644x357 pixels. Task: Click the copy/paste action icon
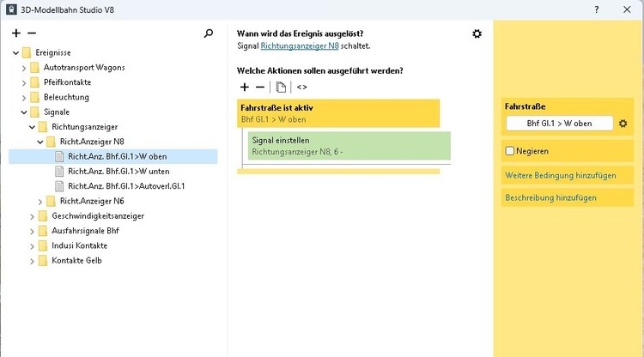tap(281, 87)
